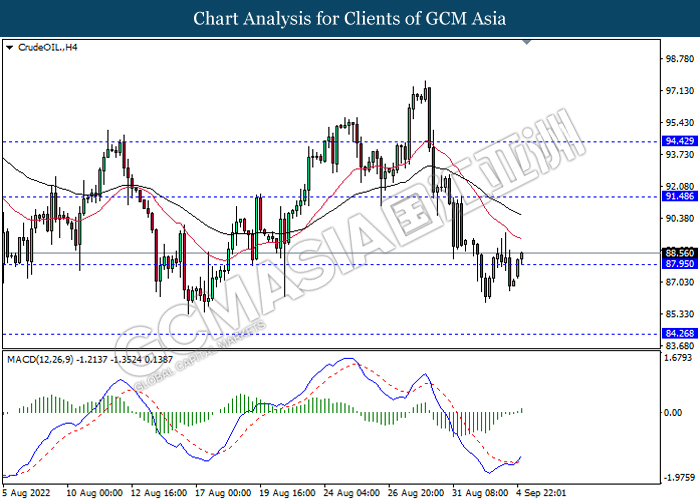The height and width of the screenshot is (500, 700).
Task: Select the 87.950 support level label
Action: (x=679, y=264)
